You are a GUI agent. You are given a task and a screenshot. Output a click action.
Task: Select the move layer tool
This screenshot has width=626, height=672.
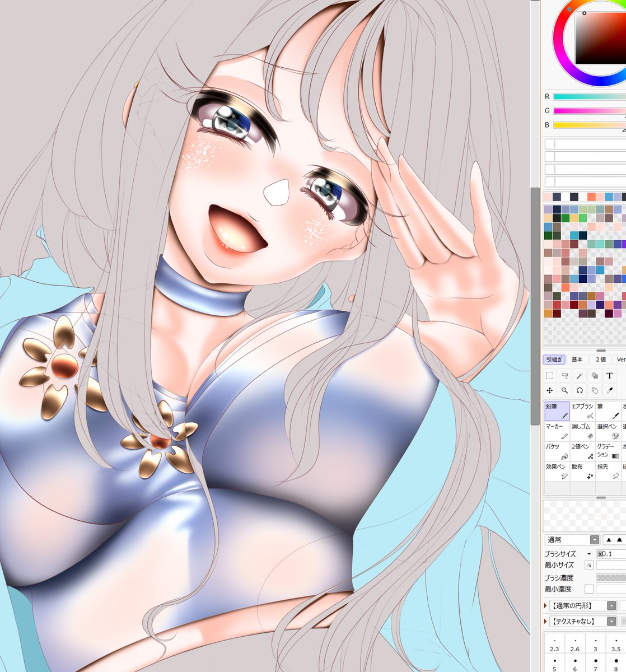click(x=550, y=390)
